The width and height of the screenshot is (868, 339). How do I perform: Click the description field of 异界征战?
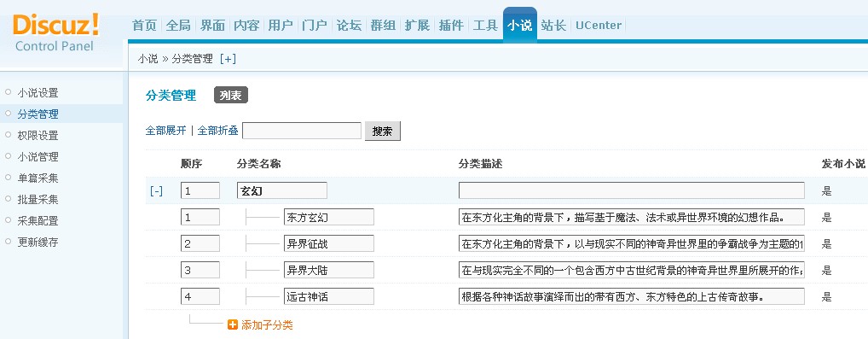click(632, 243)
